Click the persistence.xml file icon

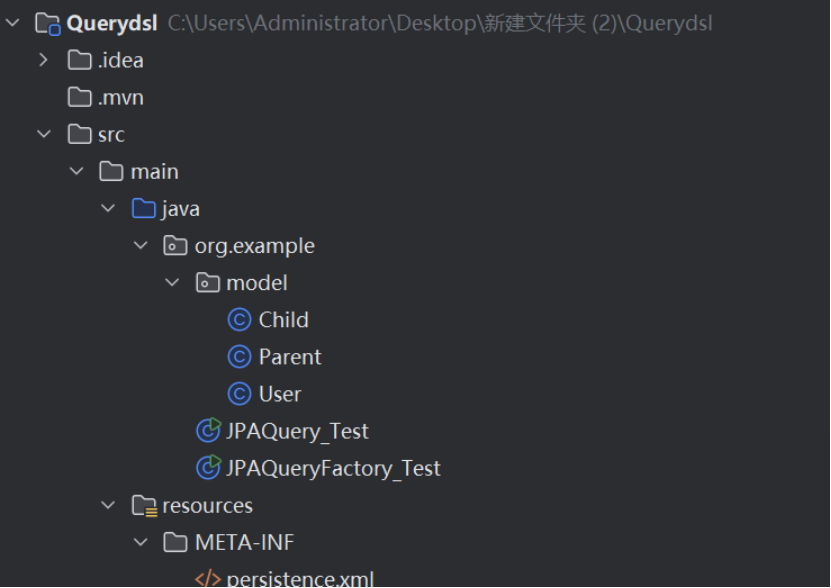208,579
